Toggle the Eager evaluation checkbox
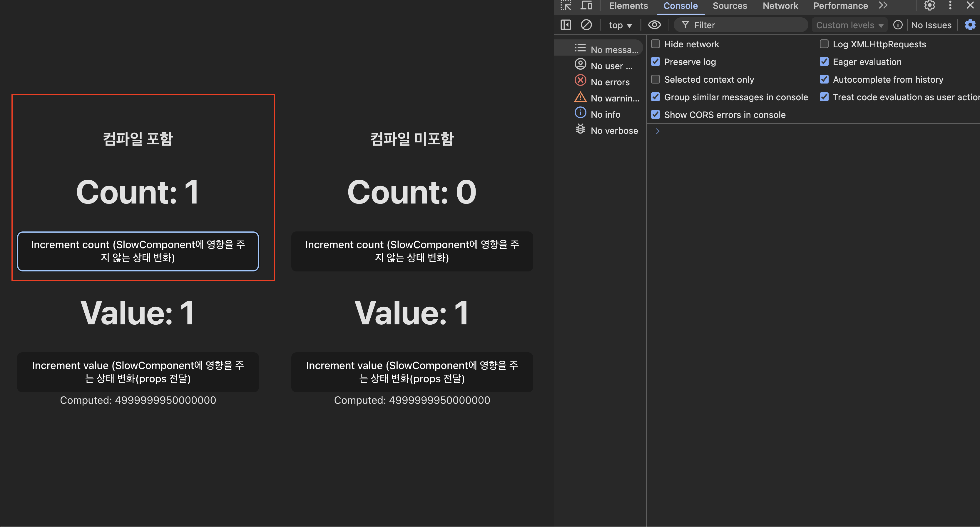The height and width of the screenshot is (527, 980). coord(824,62)
